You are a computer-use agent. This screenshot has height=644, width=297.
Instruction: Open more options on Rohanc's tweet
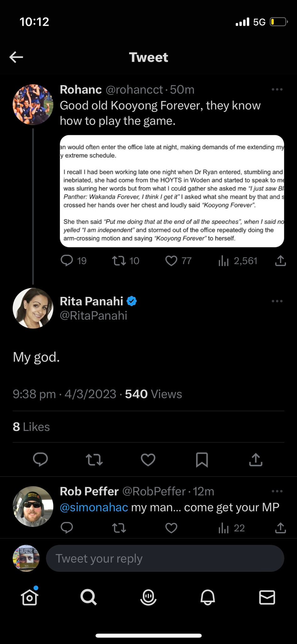(x=277, y=90)
